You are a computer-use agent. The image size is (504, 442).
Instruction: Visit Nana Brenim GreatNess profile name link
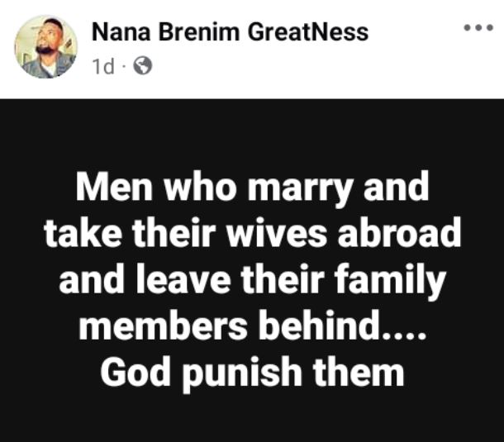pos(231,32)
